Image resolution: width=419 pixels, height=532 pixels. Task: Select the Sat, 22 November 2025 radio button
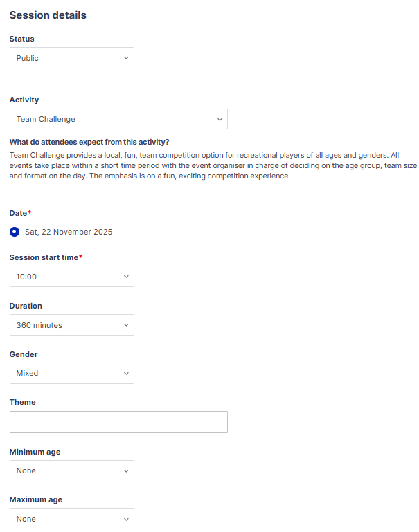tap(15, 232)
